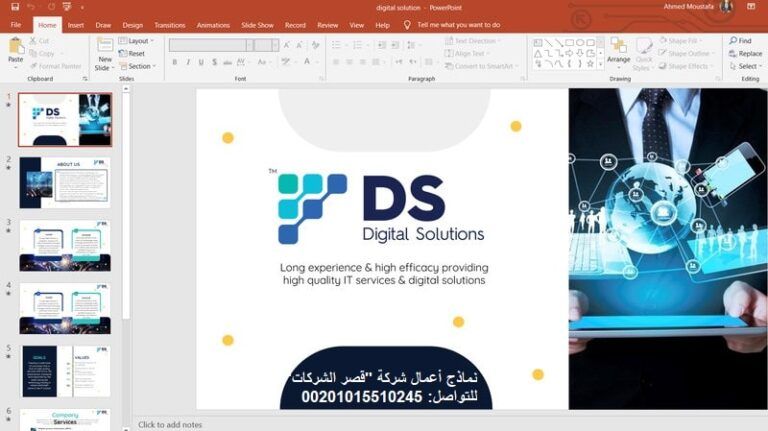Switch to the Slide Show tab
768x431 pixels.
pyautogui.click(x=257, y=25)
